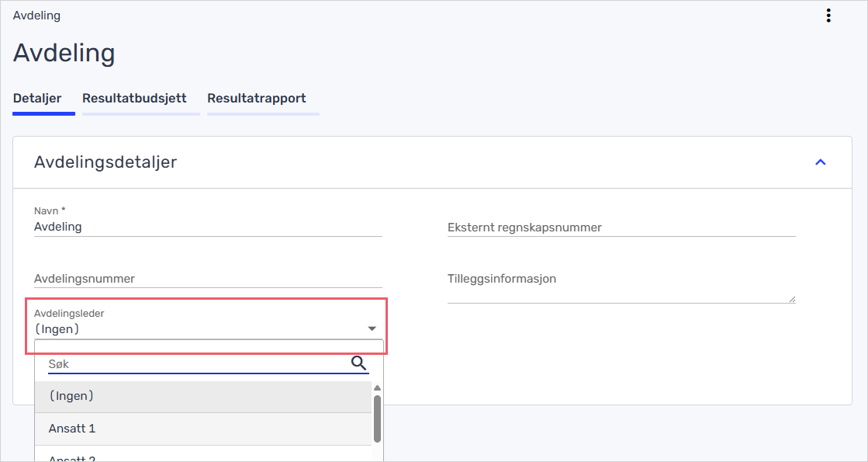
Task: Pick the partially visible Ansatt 2 option
Action: (202, 457)
